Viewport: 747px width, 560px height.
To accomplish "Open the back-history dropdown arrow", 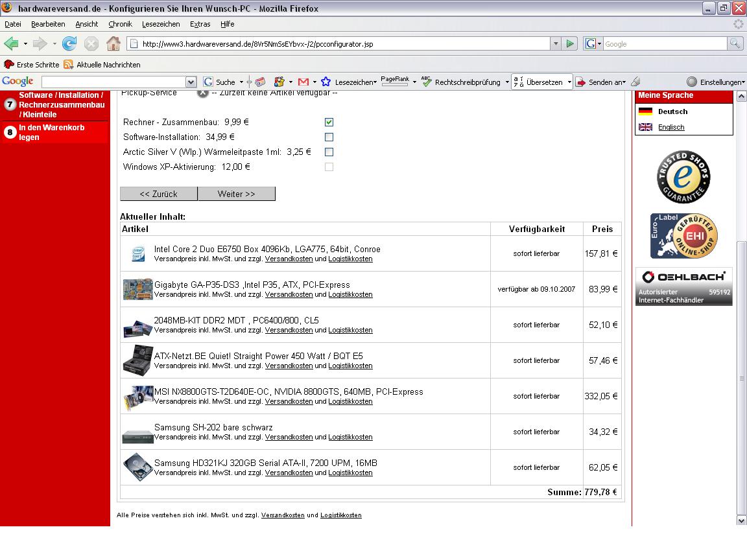I will click(25, 44).
